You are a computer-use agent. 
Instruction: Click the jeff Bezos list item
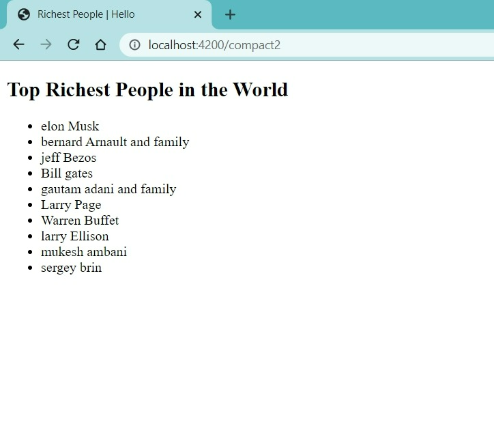click(x=68, y=158)
